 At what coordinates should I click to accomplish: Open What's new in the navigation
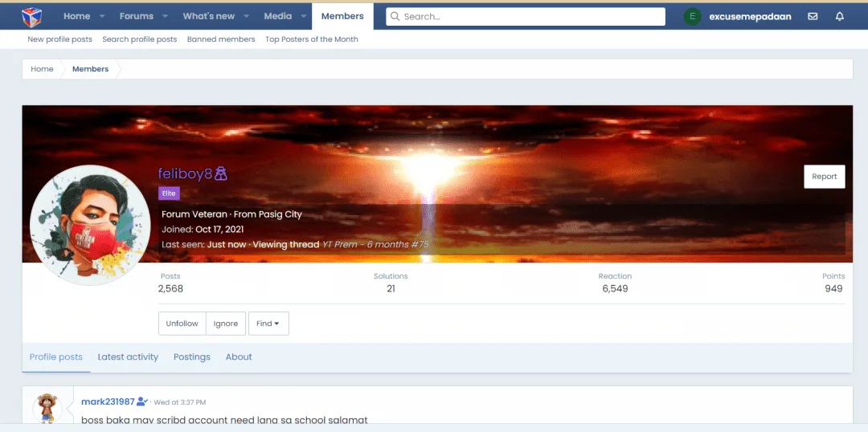[209, 17]
